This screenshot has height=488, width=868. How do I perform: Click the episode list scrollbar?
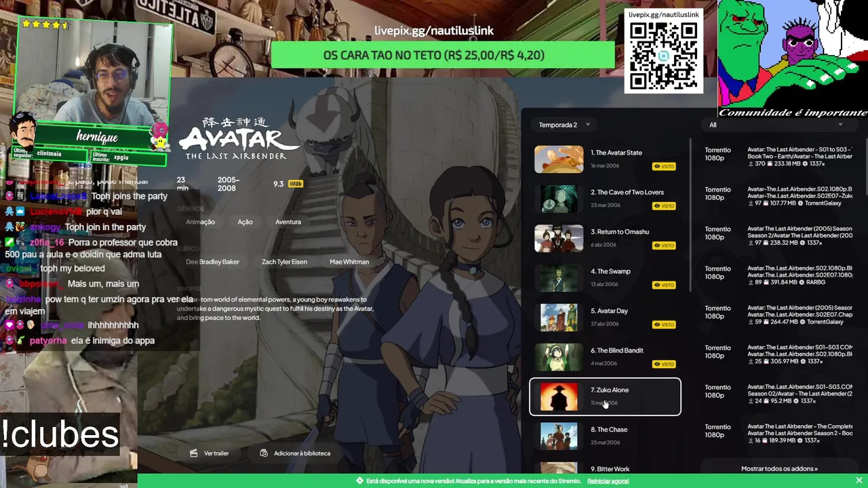pos(690,216)
